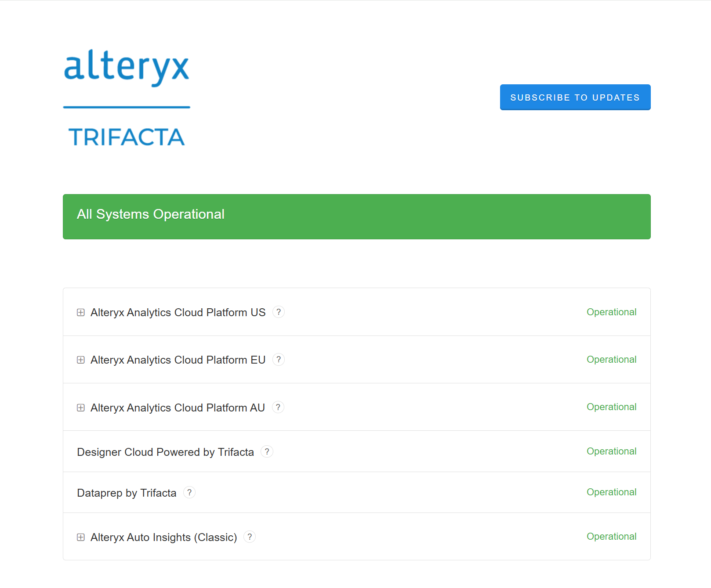Click the Subscribe to Updates button
Image resolution: width=711 pixels, height=588 pixels.
575,97
